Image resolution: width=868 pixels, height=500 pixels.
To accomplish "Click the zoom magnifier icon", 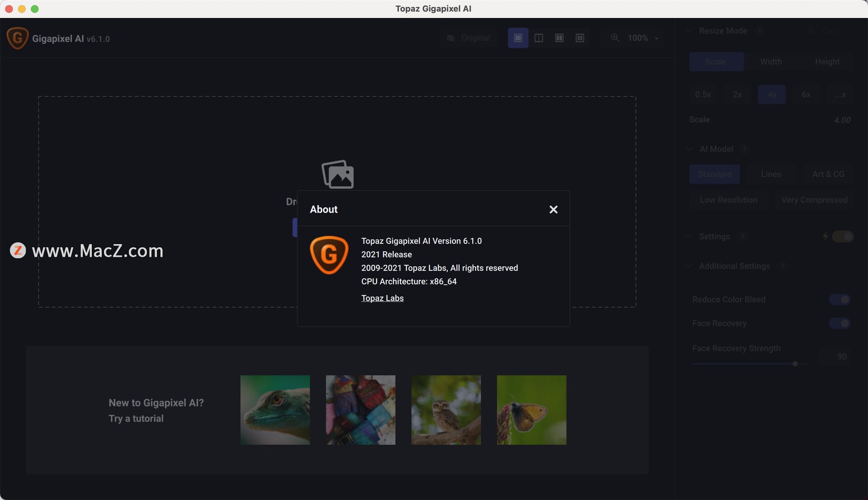I will 615,38.
